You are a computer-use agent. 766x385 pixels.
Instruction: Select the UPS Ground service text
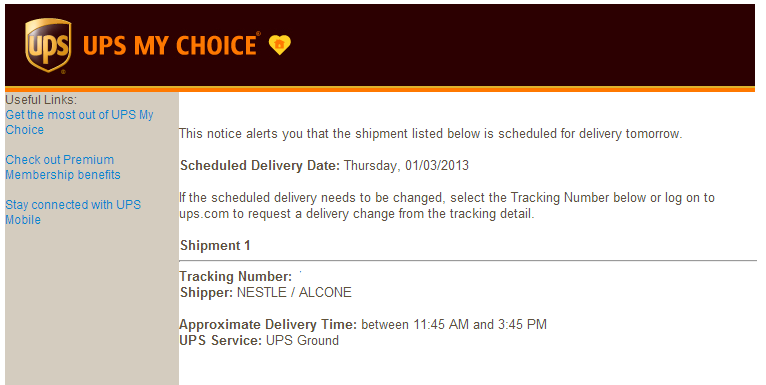coord(302,341)
